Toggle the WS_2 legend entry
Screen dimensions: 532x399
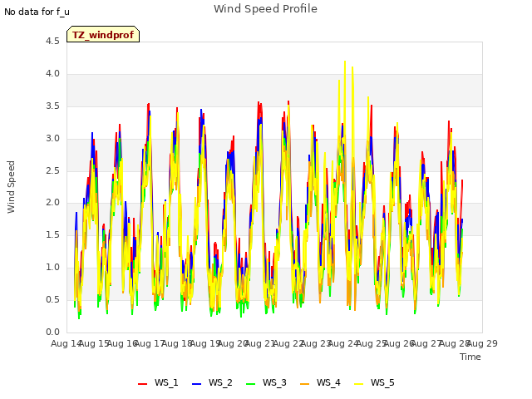(212, 382)
